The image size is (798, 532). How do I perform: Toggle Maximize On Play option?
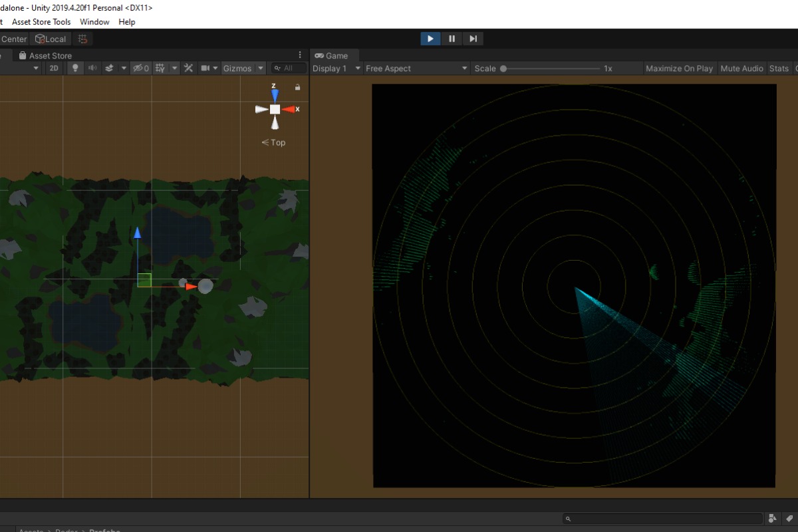tap(679, 68)
